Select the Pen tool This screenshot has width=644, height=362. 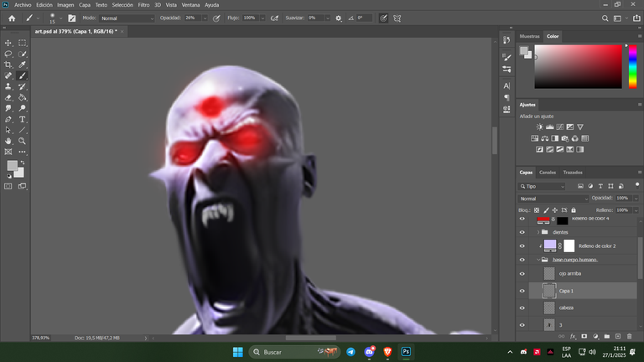[8, 120]
